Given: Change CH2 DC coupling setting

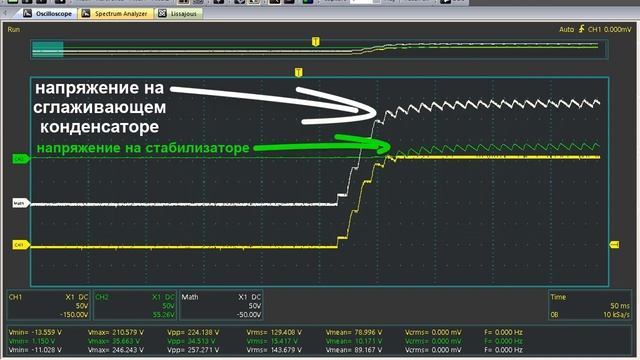Looking at the screenshot, I should (170, 297).
